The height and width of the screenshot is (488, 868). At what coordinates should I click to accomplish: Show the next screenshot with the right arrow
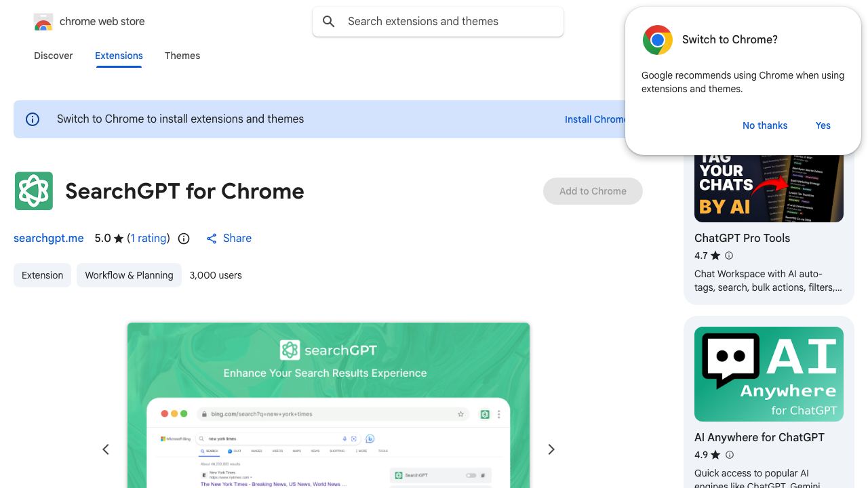tap(551, 449)
